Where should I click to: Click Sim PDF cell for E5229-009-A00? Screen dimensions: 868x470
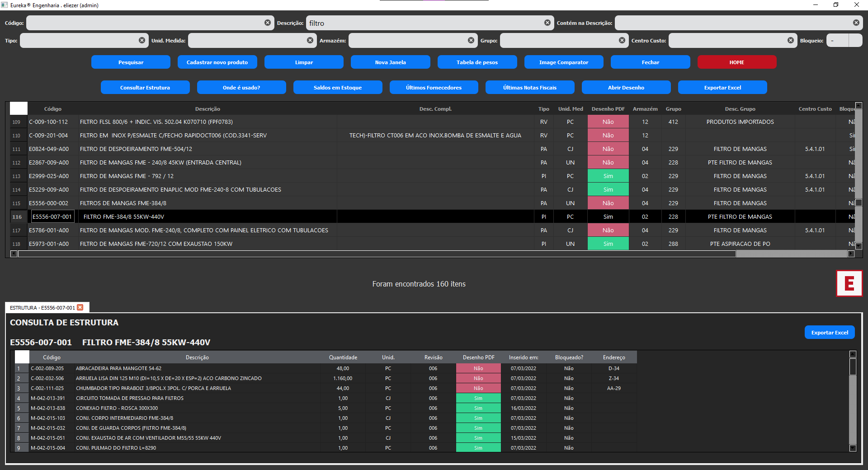(x=608, y=189)
